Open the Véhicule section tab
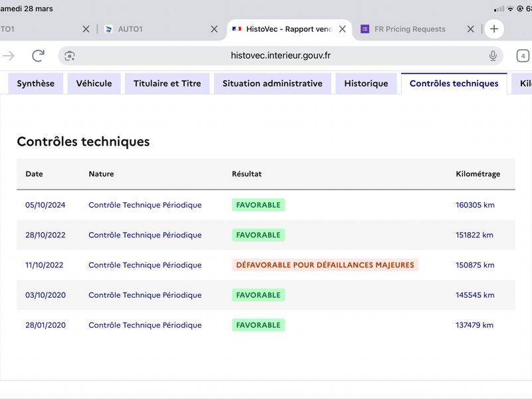 coord(94,84)
